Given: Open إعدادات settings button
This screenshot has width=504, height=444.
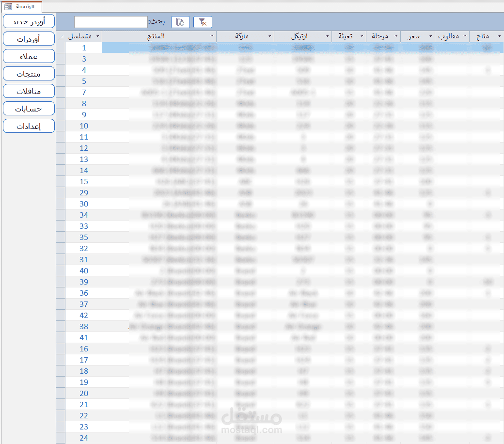Looking at the screenshot, I should point(29,126).
